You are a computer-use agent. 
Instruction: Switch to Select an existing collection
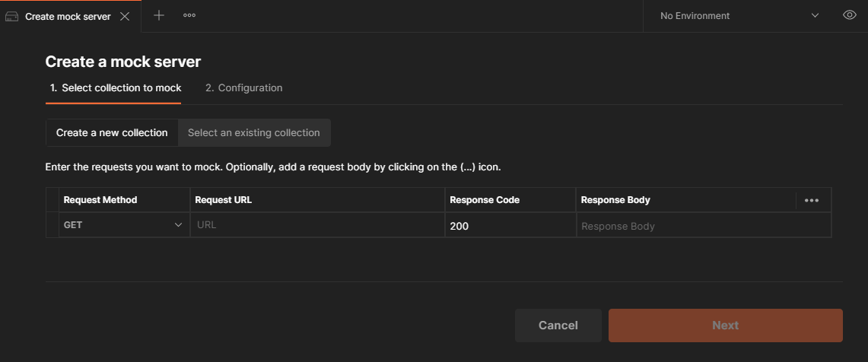254,133
